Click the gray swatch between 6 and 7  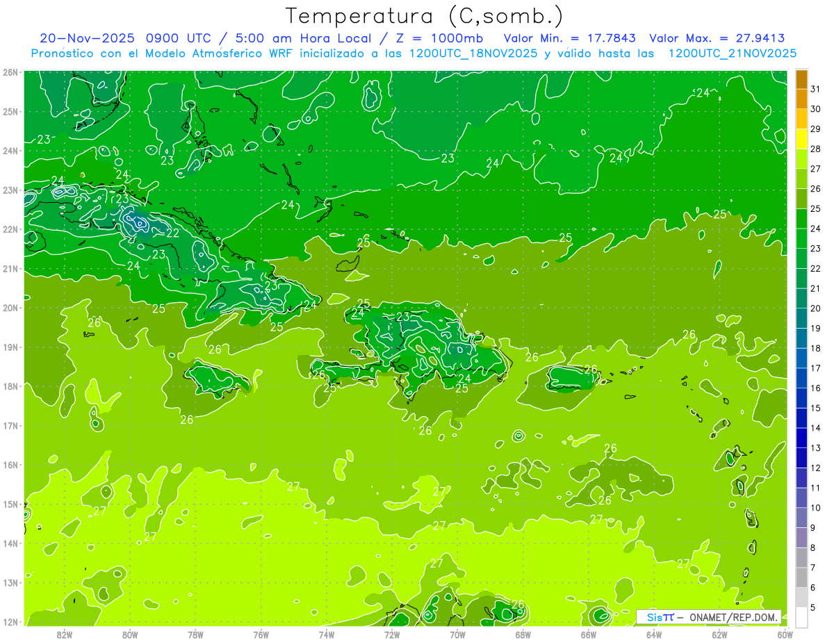point(801,577)
